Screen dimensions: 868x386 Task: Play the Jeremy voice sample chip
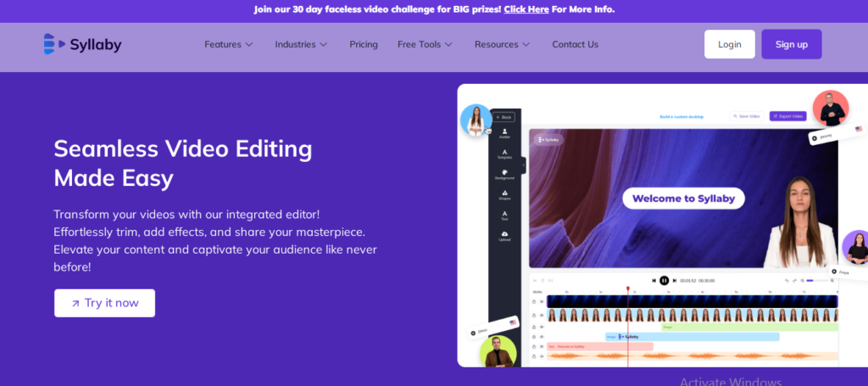[x=813, y=137]
